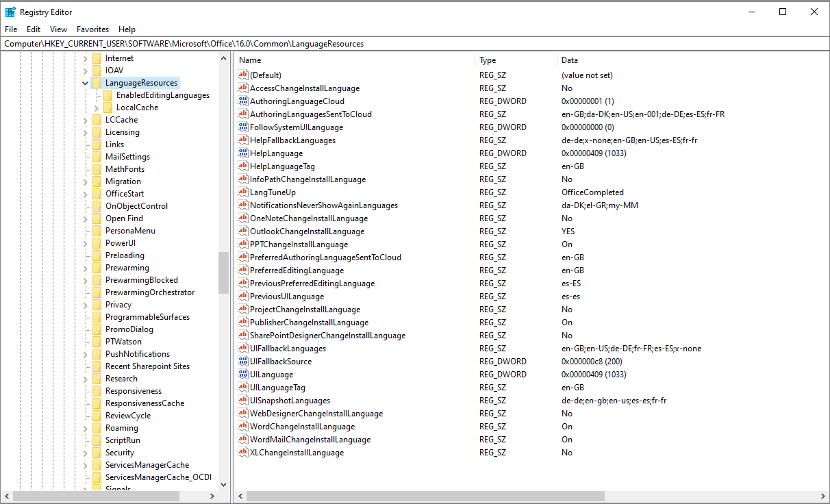The width and height of the screenshot is (830, 504).
Task: Select the ServicesManagerCache key
Action: pos(147,465)
